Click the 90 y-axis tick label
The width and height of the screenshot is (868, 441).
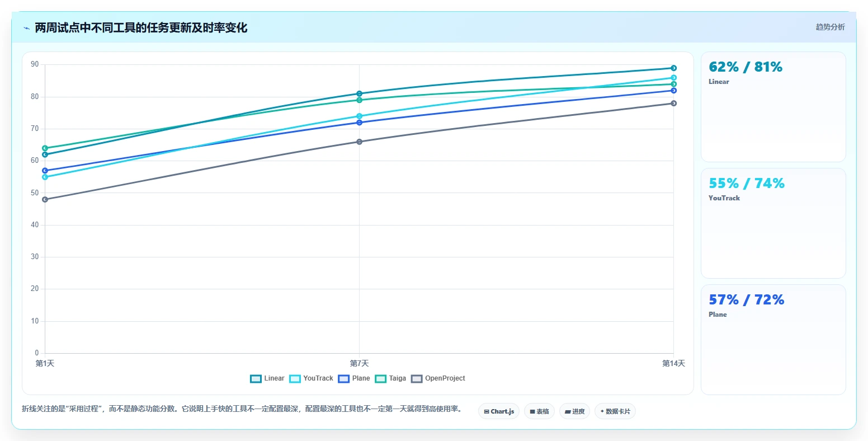[x=35, y=64]
